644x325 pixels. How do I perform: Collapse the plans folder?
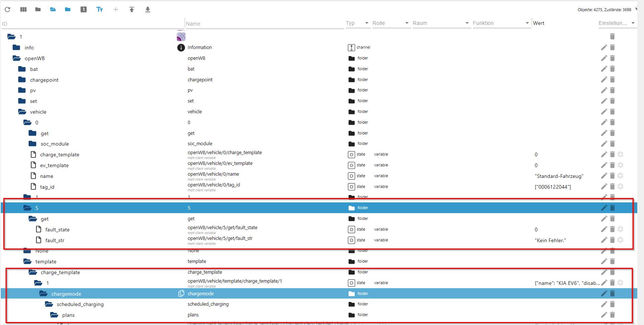(x=54, y=315)
